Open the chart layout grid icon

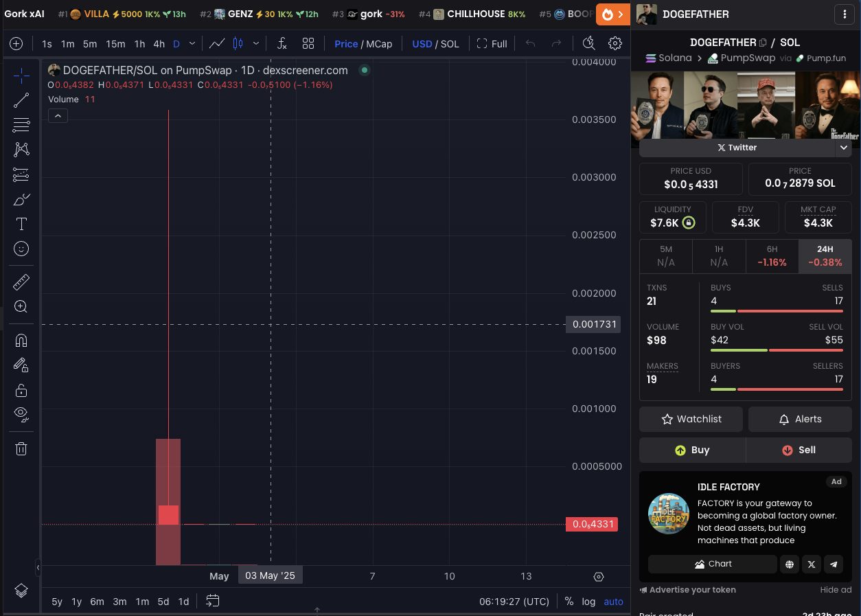point(308,44)
